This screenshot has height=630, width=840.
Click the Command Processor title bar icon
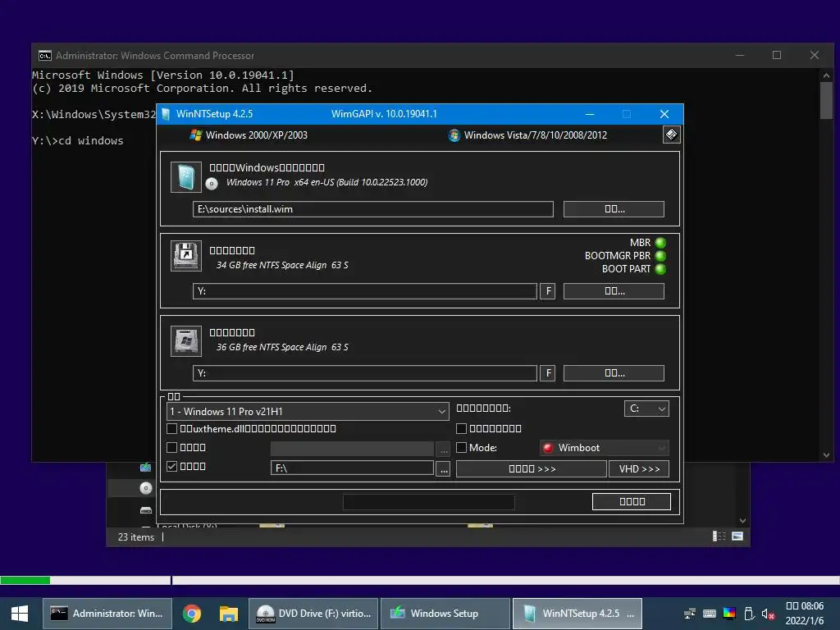tap(45, 56)
